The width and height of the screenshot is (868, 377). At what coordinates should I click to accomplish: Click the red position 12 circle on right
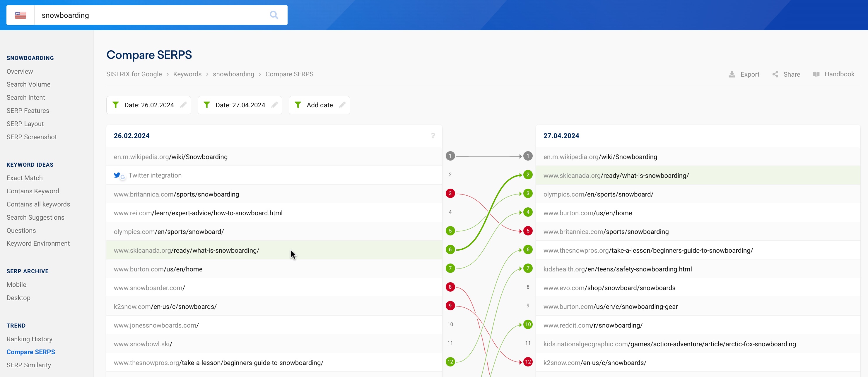click(x=528, y=362)
